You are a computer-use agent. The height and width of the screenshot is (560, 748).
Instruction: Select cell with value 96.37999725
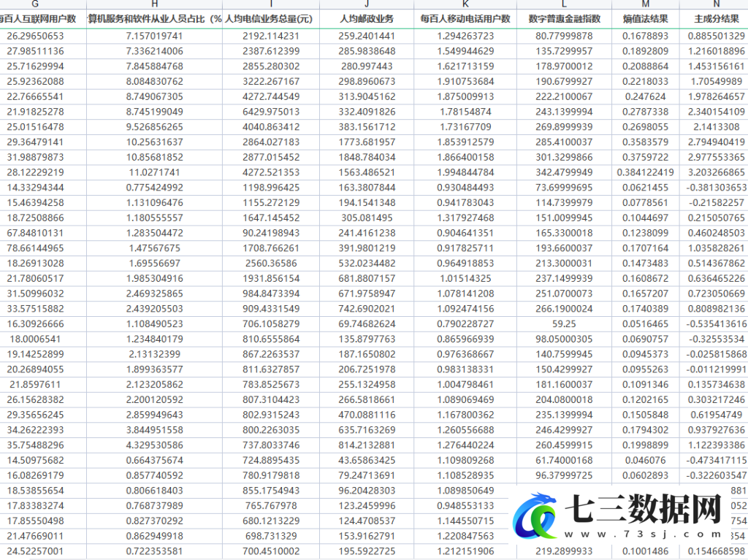564,475
